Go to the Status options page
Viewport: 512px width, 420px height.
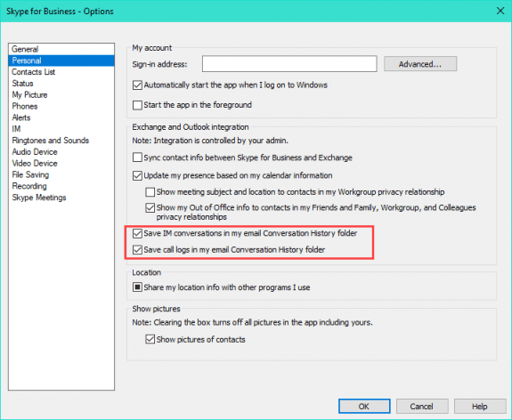click(61, 84)
